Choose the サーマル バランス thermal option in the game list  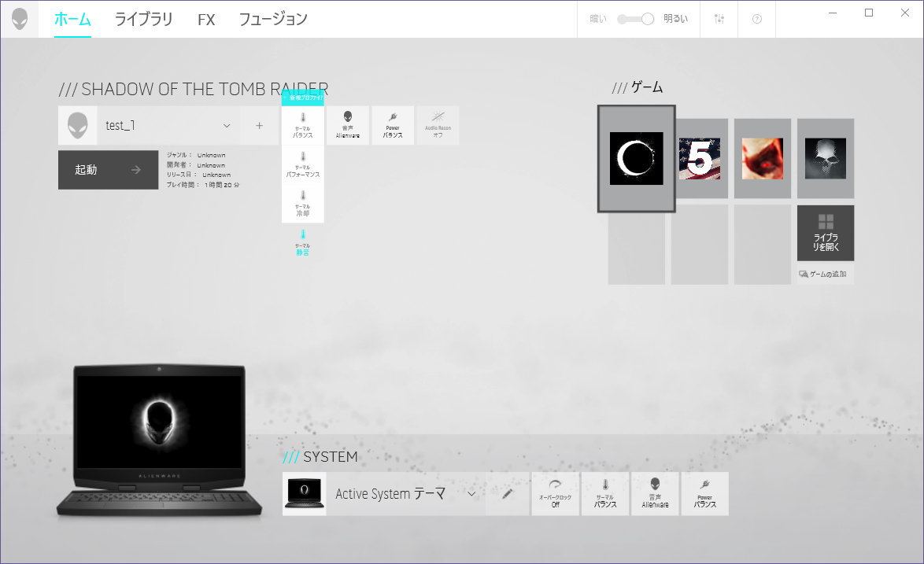point(303,125)
